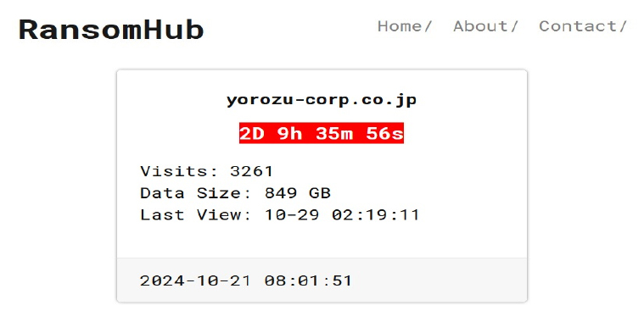The image size is (644, 322).
Task: Select the 849 GB value
Action: [298, 193]
